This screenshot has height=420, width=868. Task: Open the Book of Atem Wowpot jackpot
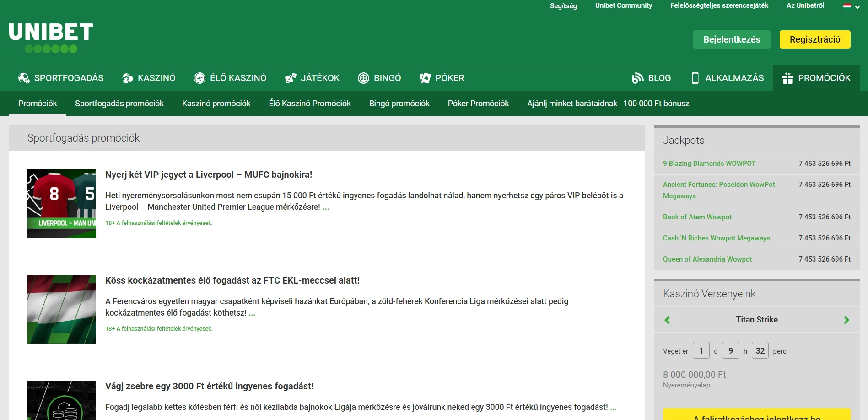(x=697, y=217)
